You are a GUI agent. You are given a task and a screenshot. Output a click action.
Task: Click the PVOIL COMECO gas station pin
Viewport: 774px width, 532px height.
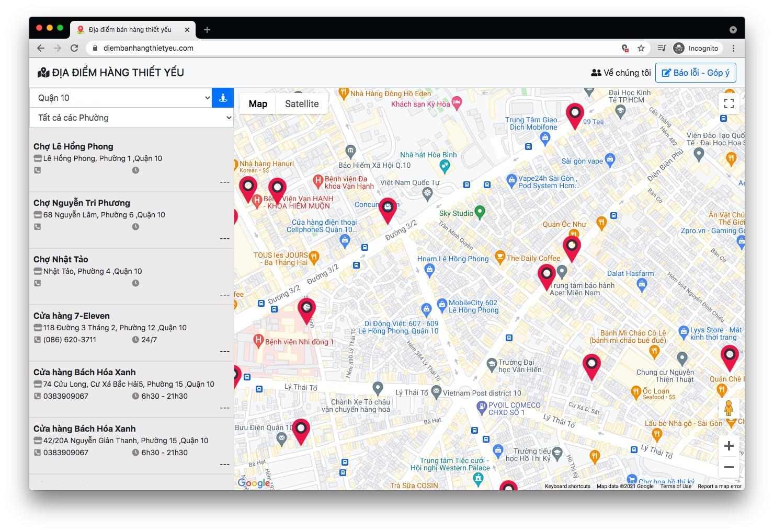click(x=481, y=407)
